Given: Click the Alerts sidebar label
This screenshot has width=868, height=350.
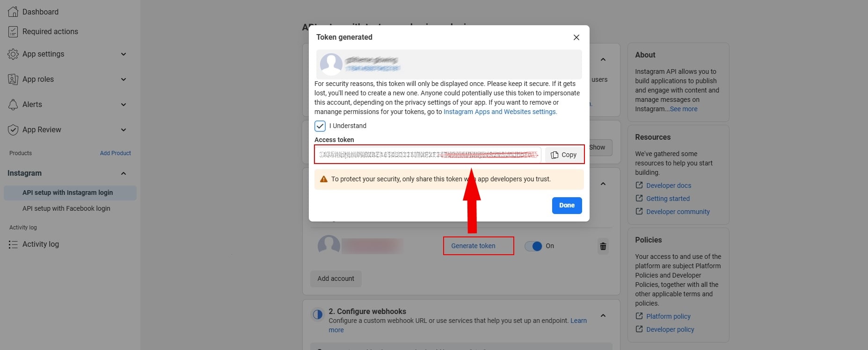Looking at the screenshot, I should 32,104.
